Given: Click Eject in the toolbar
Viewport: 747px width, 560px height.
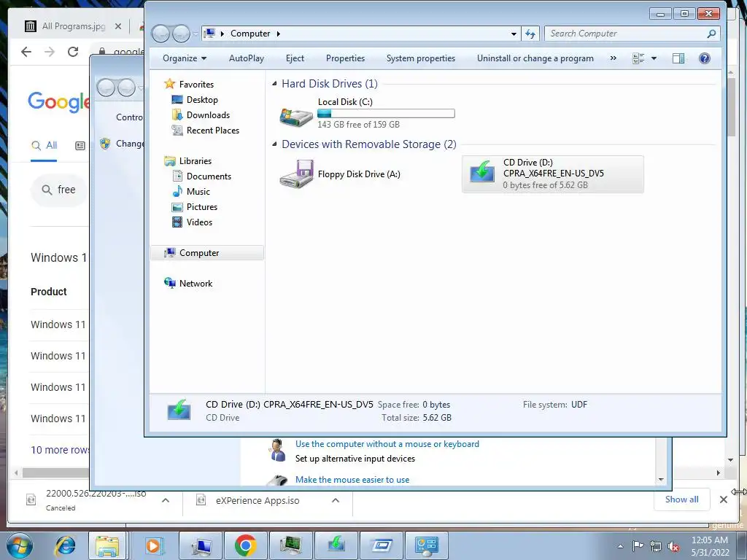Looking at the screenshot, I should [x=295, y=58].
